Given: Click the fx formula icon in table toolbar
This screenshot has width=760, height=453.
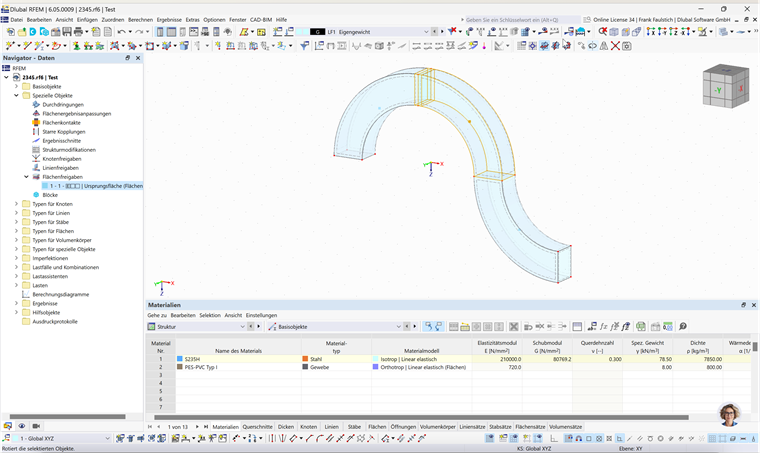Looking at the screenshot, I should [x=603, y=327].
